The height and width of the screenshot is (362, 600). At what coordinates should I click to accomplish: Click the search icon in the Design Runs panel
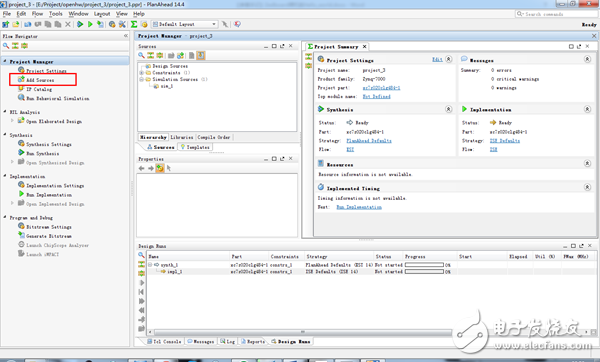141,255
